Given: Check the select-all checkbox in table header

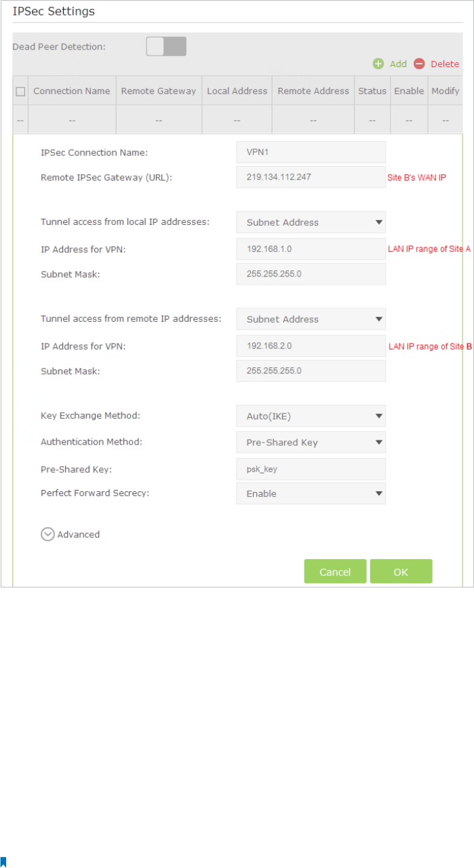Looking at the screenshot, I should tap(20, 91).
